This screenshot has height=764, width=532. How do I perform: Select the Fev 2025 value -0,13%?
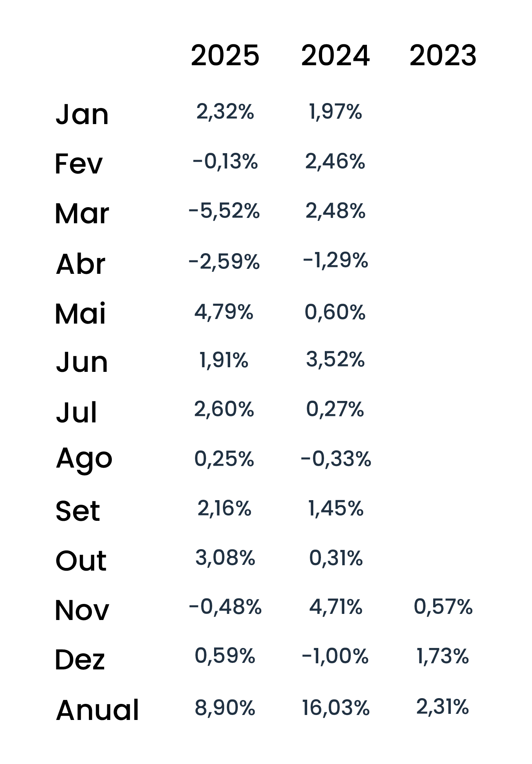225,161
